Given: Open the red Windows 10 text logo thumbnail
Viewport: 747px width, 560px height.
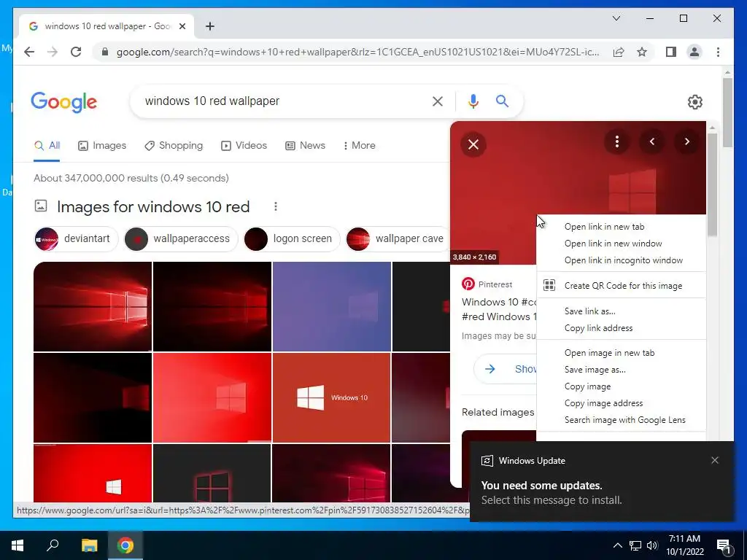Looking at the screenshot, I should [x=332, y=397].
